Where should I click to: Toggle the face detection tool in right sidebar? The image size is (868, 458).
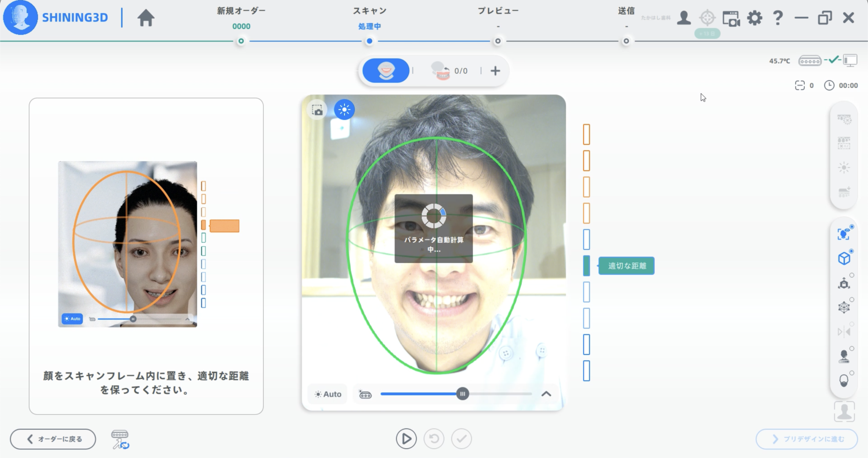pos(844,233)
